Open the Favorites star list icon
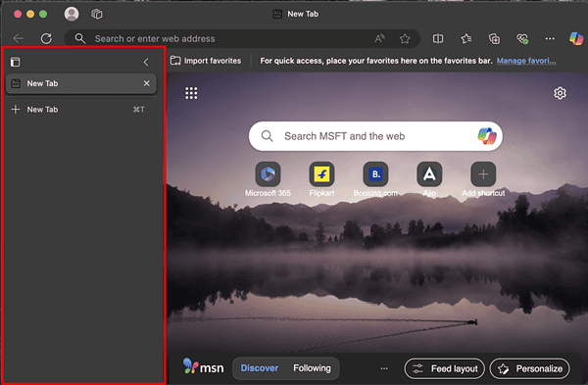588x385 pixels. coord(466,38)
